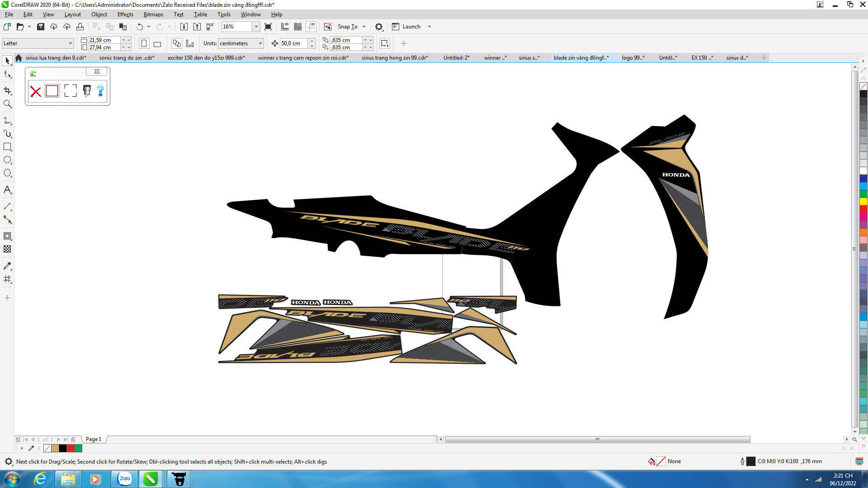This screenshot has height=488, width=868.
Task: Expand the Letter page size dropdown
Action: point(71,43)
